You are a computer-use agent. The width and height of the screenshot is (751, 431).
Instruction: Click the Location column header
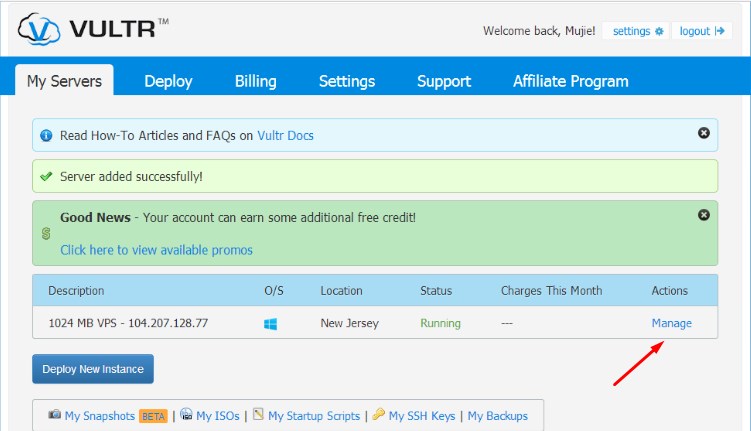point(341,291)
